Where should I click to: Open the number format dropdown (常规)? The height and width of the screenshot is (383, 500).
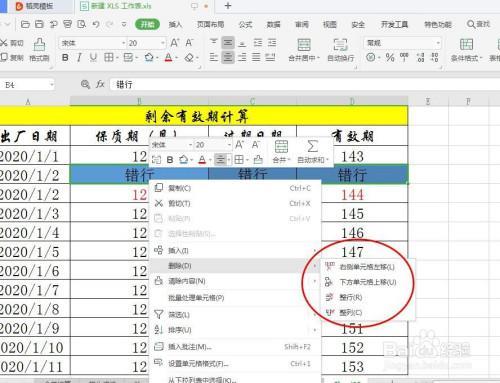click(x=438, y=43)
